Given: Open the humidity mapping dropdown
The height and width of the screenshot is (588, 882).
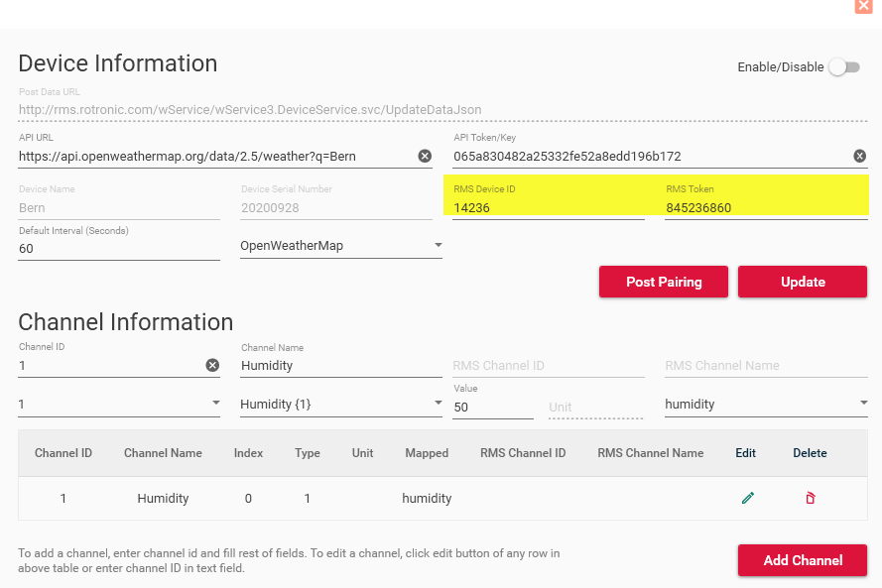Looking at the screenshot, I should pos(766,405).
